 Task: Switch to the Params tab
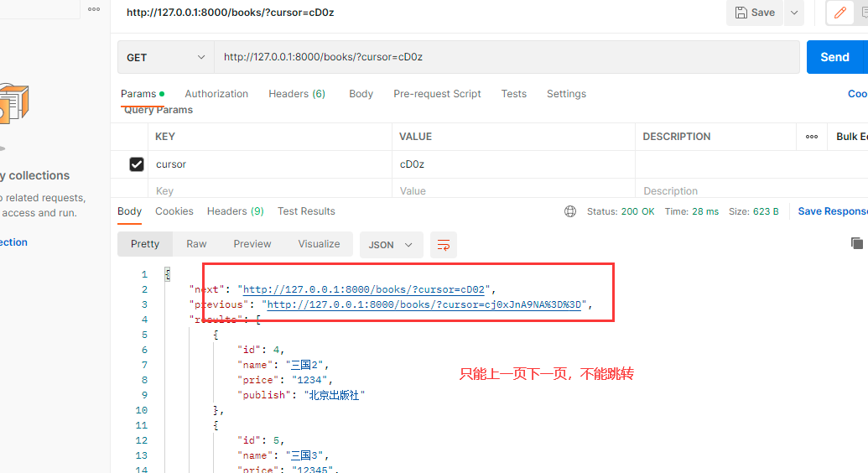(x=143, y=94)
